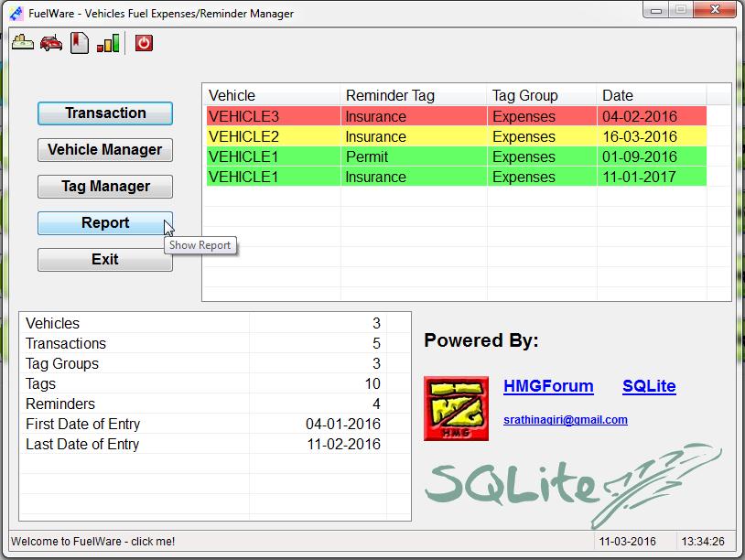Select the red VEHICLE3 Insurance row
The height and width of the screenshot is (560, 745).
point(412,116)
